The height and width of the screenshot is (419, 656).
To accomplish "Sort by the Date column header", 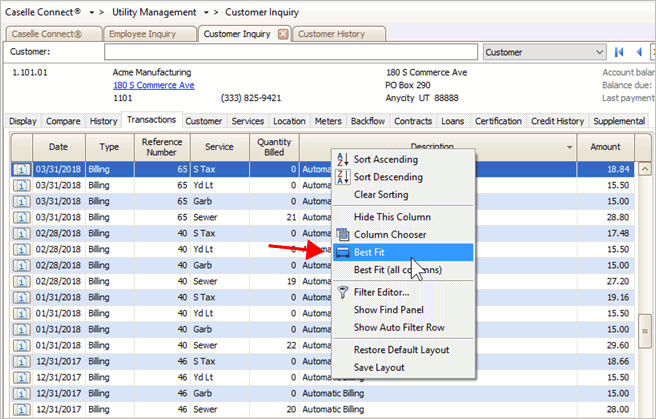I will point(59,147).
